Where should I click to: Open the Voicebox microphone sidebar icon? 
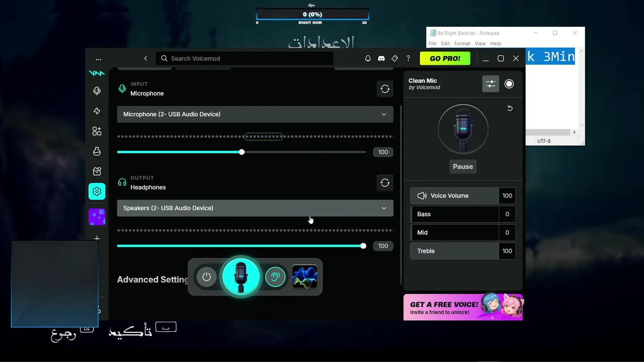click(x=97, y=91)
